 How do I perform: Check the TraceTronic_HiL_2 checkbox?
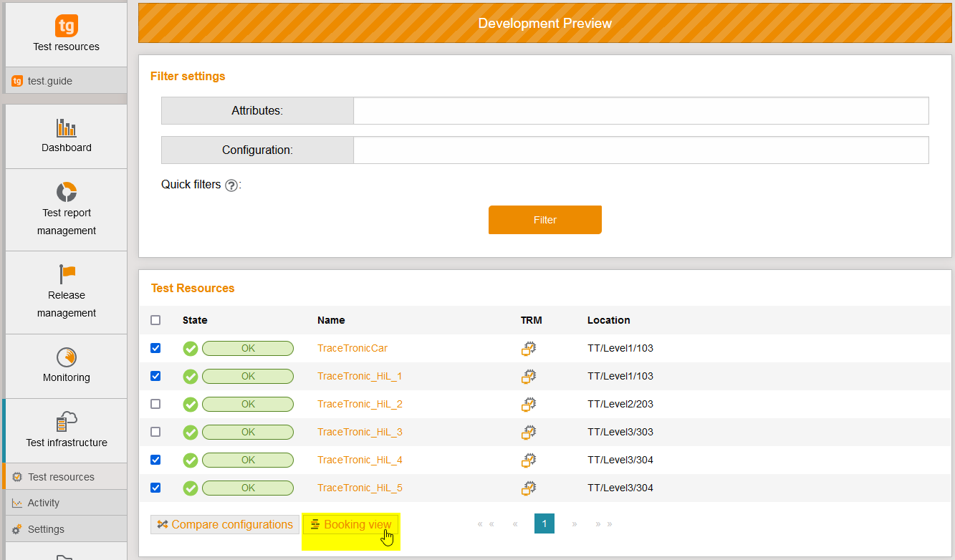tap(155, 404)
